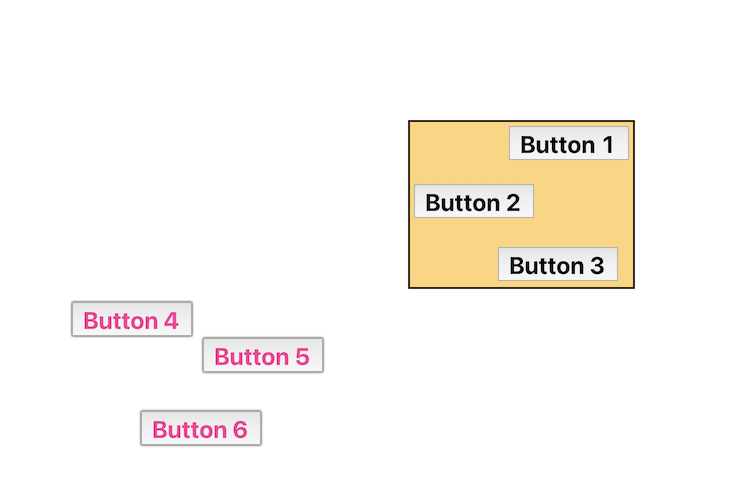Choose the left-aligned button in the yellow panel
The width and height of the screenshot is (731, 498).
click(473, 202)
